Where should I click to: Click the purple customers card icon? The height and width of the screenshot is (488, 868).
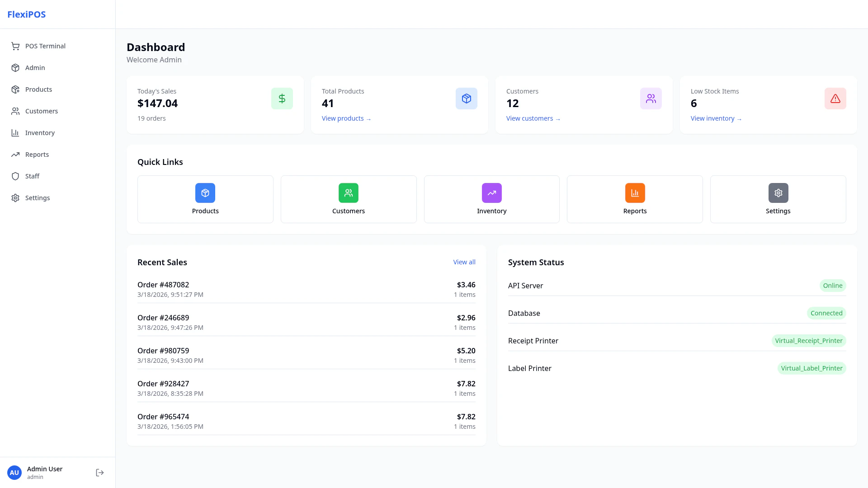[651, 99]
